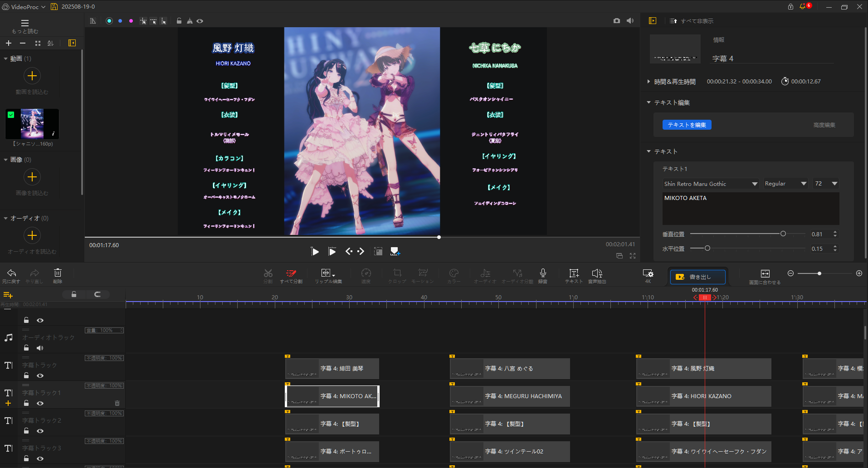
Task: Fit timeline to screen icon
Action: (x=765, y=273)
